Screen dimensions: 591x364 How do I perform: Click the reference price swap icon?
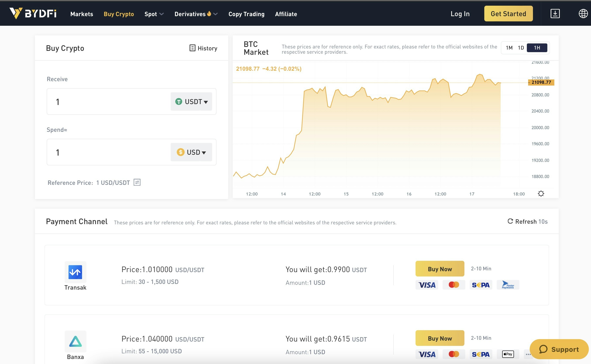[x=137, y=182]
